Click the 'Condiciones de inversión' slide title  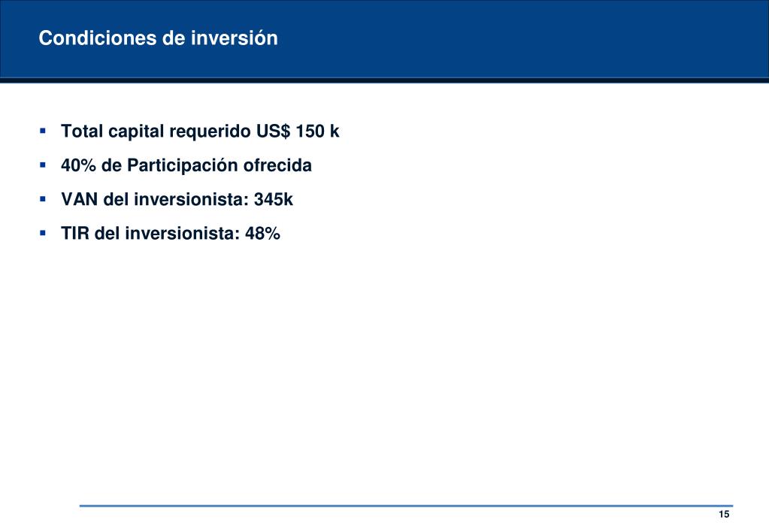click(158, 38)
